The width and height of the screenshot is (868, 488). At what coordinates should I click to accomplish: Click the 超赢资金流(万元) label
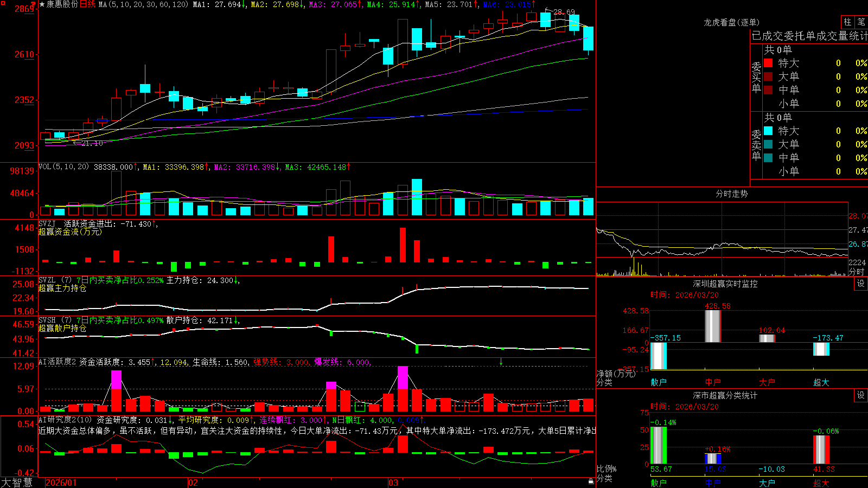pyautogui.click(x=70, y=232)
